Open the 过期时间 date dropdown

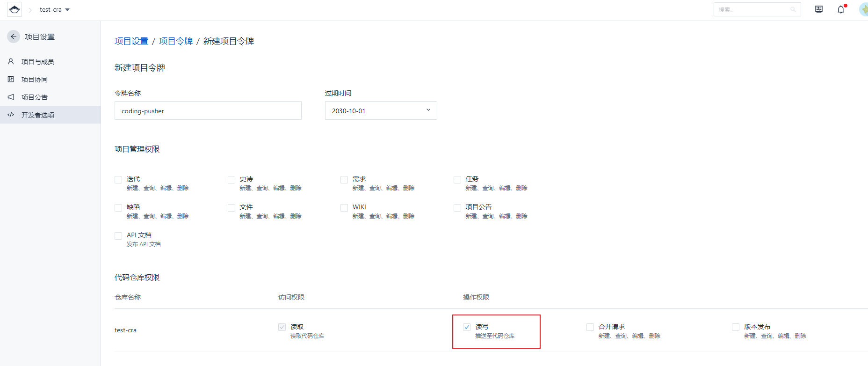381,110
